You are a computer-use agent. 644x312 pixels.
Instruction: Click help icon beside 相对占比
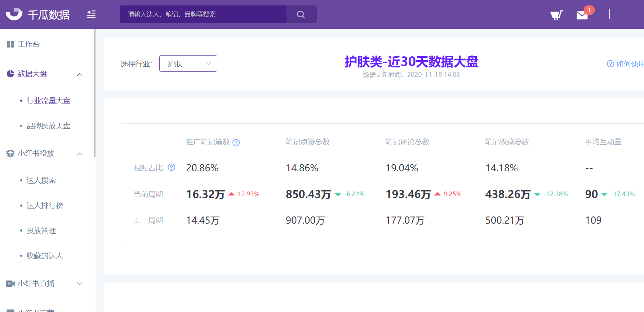pos(172,167)
